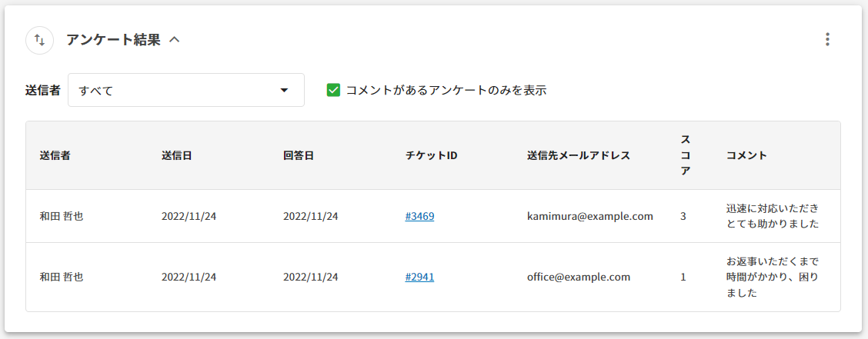Select the office@example.com email cell

578,277
